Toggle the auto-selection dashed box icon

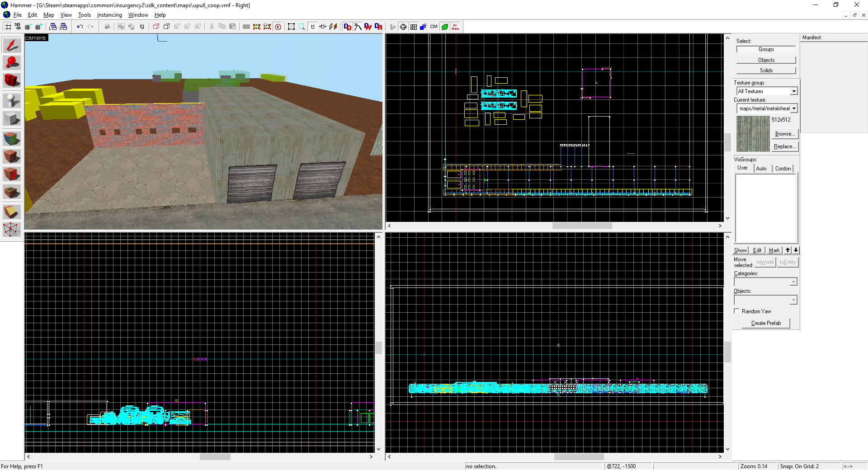[302, 27]
